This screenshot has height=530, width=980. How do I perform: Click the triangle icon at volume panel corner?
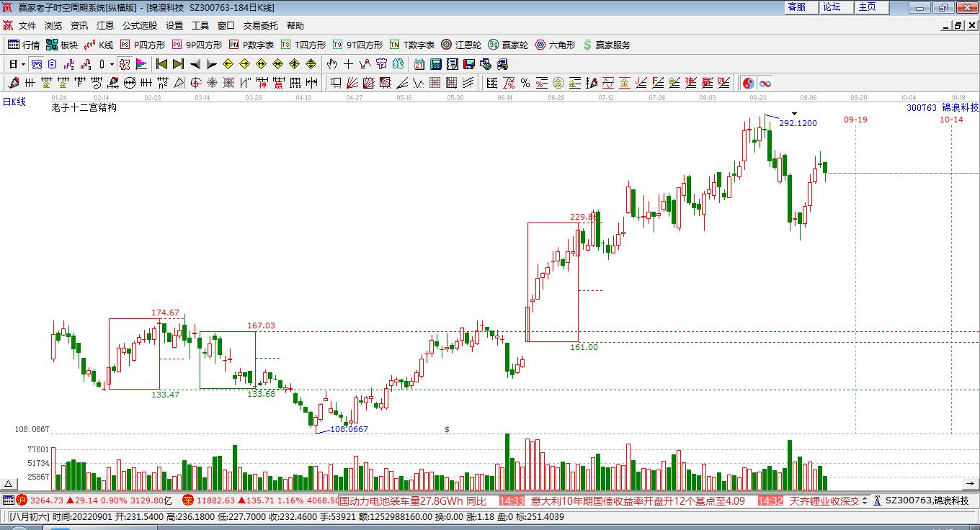pyautogui.click(x=8, y=484)
